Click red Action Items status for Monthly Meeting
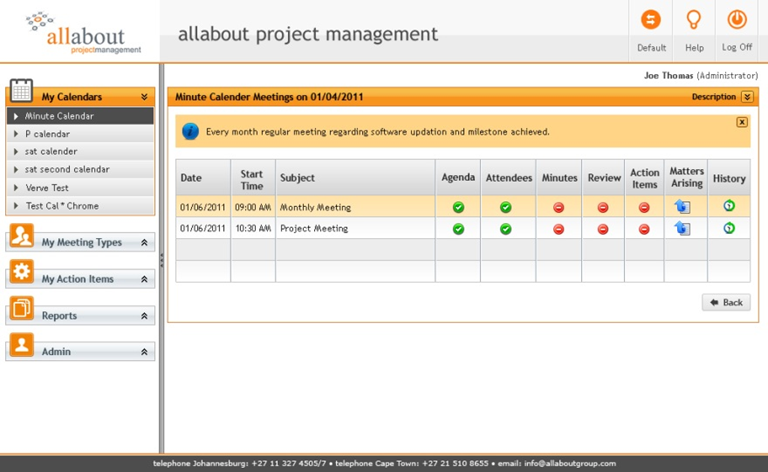 (644, 208)
